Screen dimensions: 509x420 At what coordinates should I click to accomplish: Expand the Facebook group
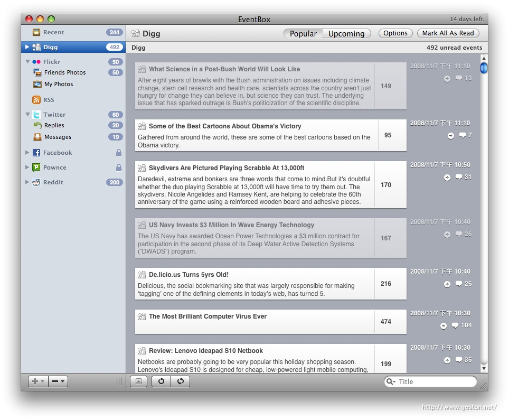[x=27, y=152]
